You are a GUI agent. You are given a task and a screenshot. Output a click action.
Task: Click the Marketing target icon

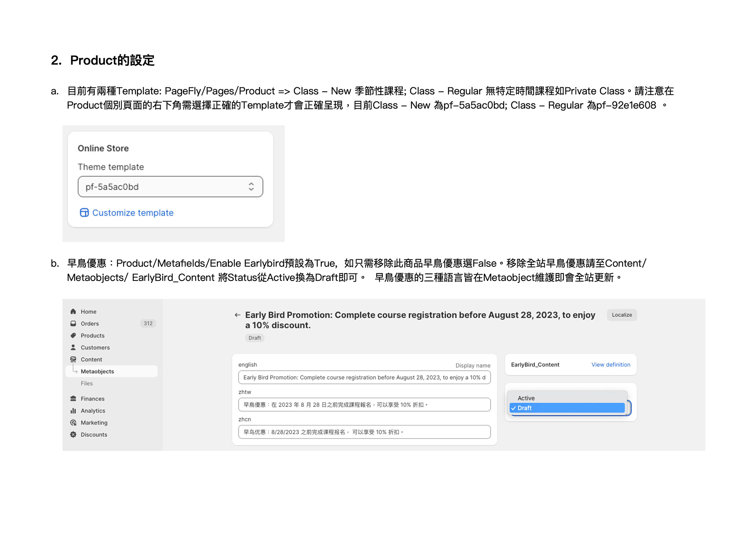73,422
